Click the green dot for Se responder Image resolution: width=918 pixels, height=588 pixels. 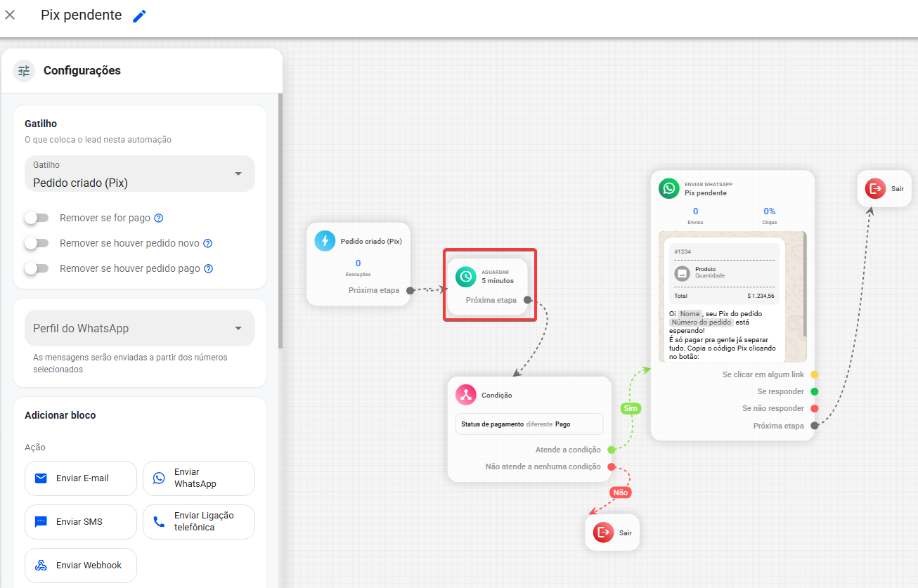814,391
